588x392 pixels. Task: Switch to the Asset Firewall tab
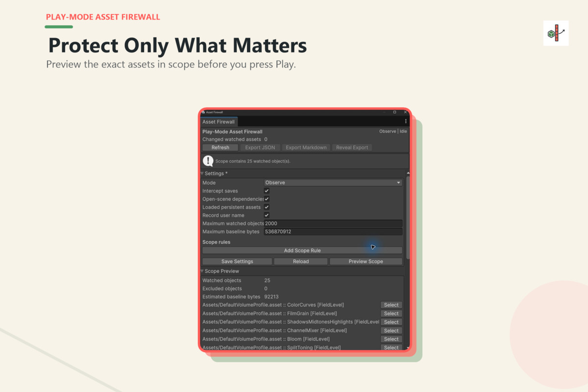tap(219, 122)
